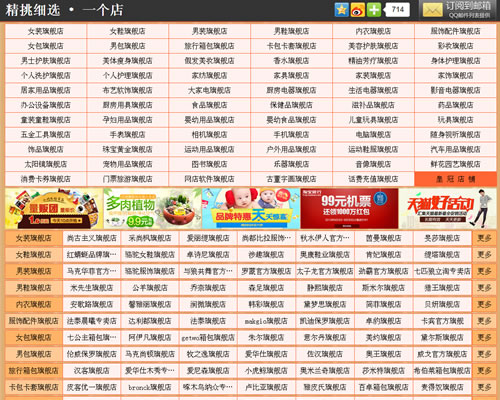500x400 pixels.
Task: Open 手表旗舰店 category
Action: click(x=127, y=135)
